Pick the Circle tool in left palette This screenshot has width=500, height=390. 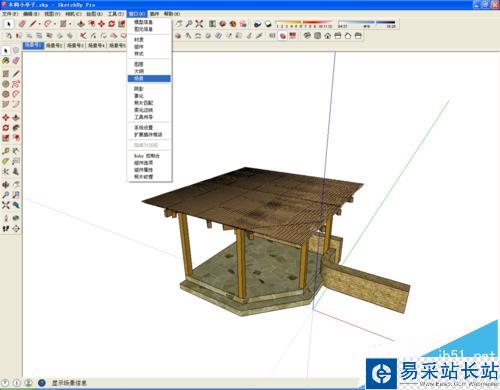6,84
